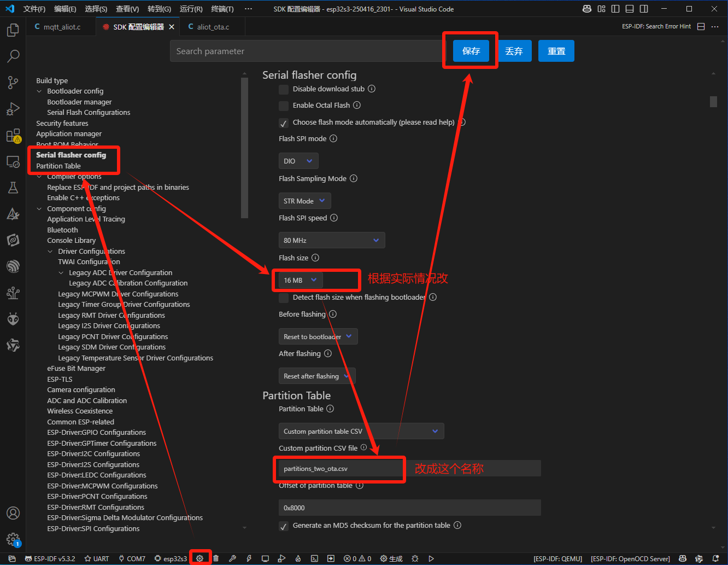Open the Search view in activity bar
Image resolution: width=728 pixels, height=565 pixels.
click(13, 56)
